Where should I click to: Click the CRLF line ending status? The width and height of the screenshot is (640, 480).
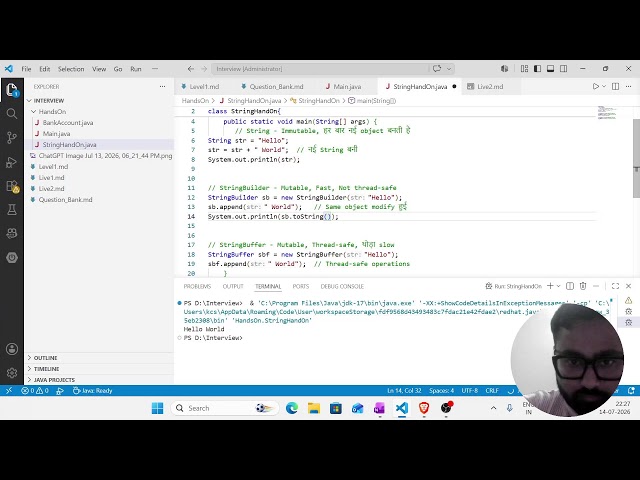pos(492,391)
